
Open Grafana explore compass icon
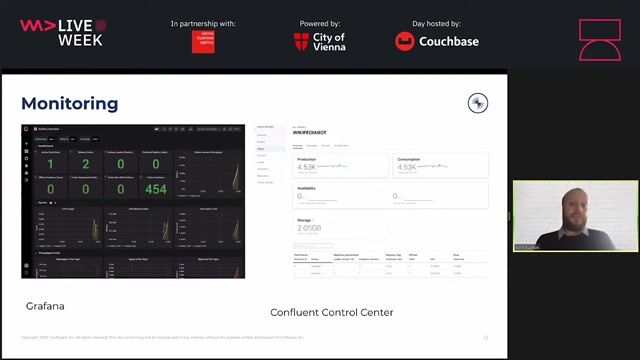[x=27, y=158]
